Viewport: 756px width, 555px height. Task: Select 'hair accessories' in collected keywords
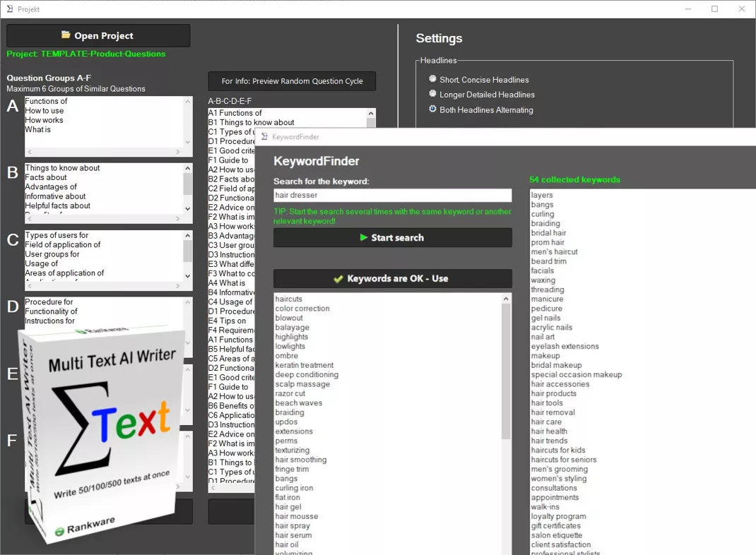point(560,384)
